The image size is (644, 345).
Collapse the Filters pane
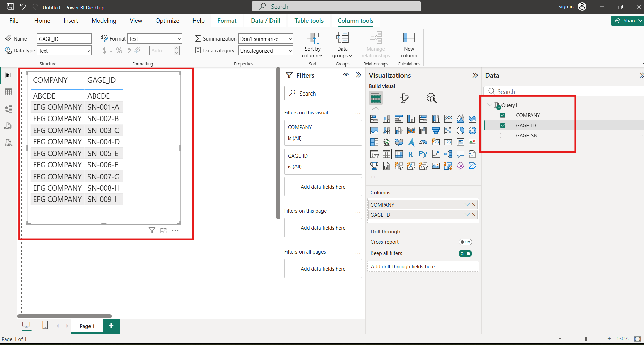(x=358, y=75)
